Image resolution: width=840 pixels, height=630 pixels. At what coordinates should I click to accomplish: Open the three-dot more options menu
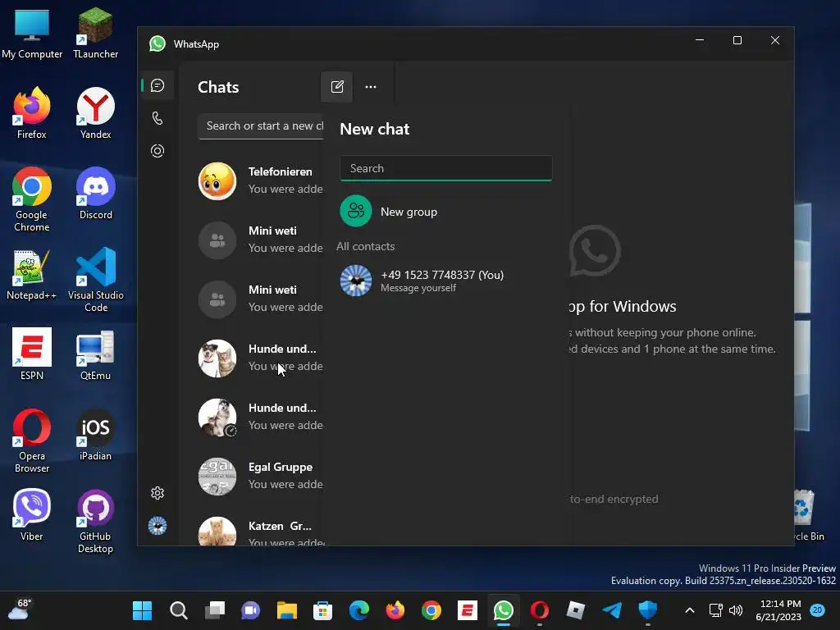[x=371, y=87]
